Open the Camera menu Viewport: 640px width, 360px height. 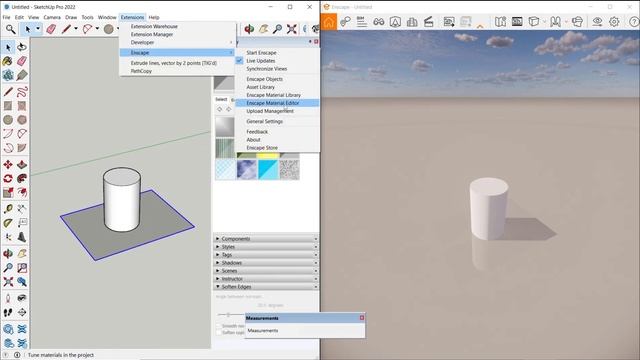[x=52, y=17]
